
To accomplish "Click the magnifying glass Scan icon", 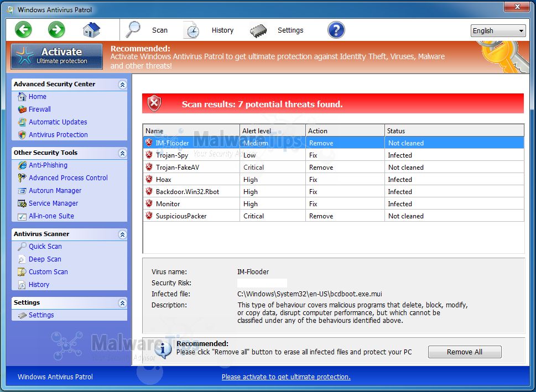I will (134, 30).
